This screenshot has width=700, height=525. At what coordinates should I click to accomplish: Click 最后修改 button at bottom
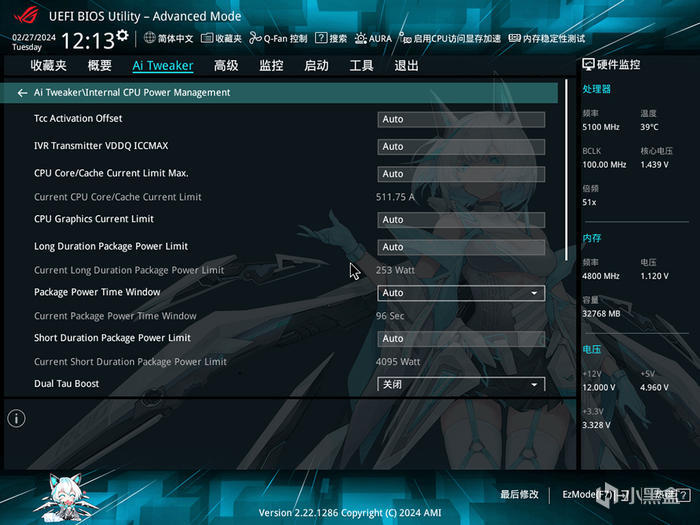pyautogui.click(x=519, y=494)
